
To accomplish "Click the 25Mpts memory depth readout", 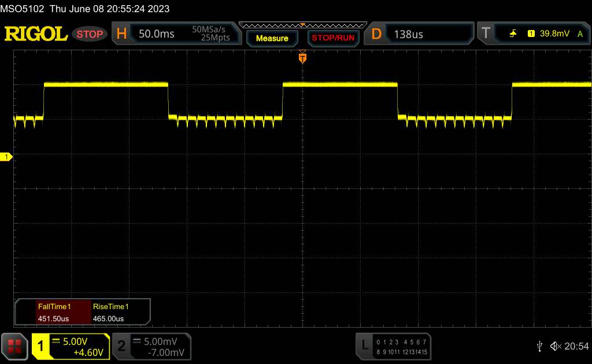I will point(215,38).
